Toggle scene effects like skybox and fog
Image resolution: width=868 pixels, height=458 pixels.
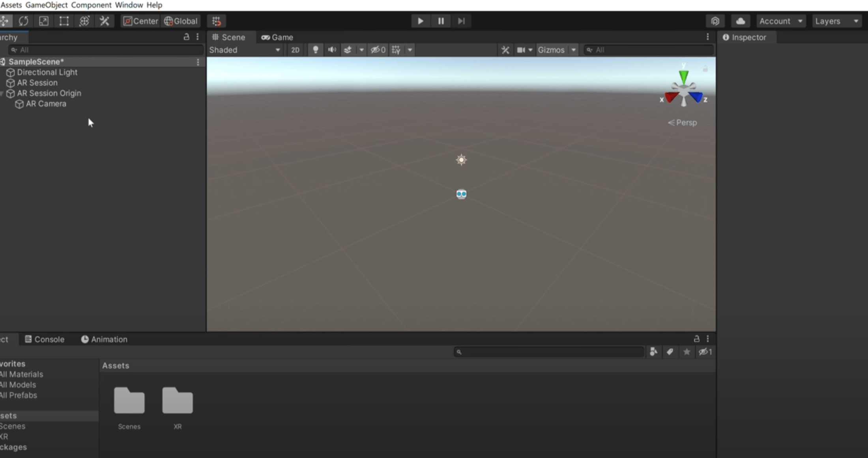[x=348, y=50]
